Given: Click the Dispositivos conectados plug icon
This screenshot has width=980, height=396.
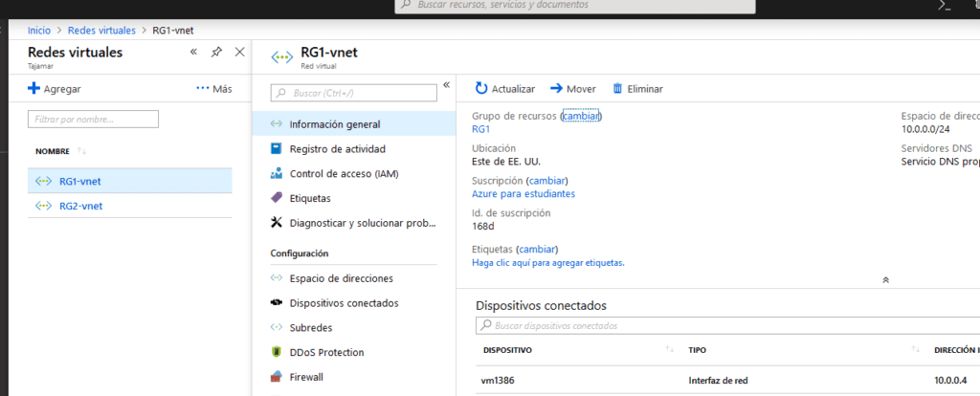Looking at the screenshot, I should pyautogui.click(x=277, y=303).
